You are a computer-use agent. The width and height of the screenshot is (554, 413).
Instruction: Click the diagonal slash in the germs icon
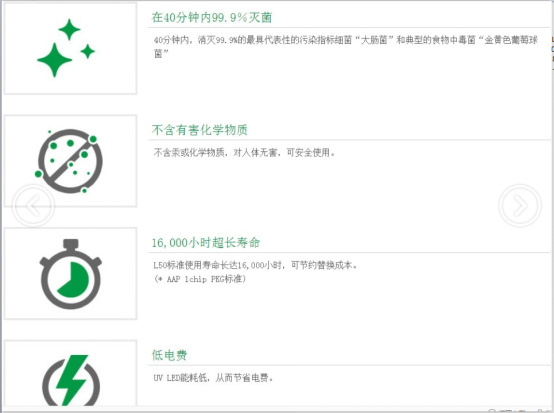tap(71, 161)
